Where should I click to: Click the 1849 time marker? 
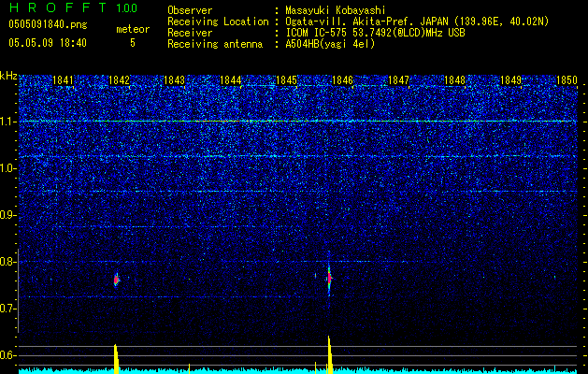[510, 79]
